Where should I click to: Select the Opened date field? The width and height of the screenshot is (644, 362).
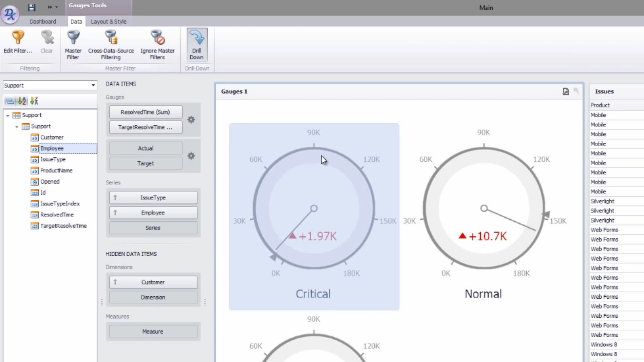tap(50, 182)
